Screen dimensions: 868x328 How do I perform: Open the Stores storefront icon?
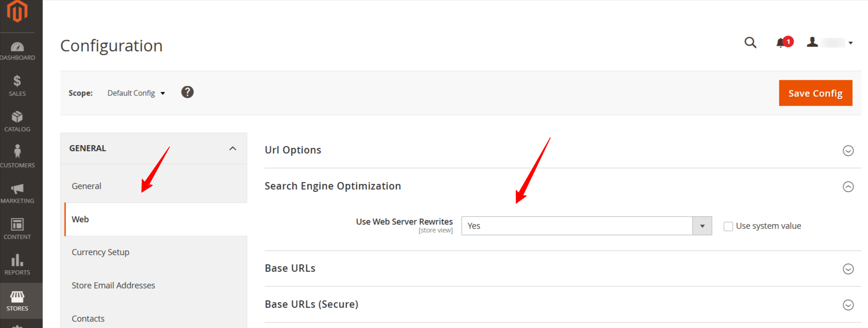click(17, 296)
